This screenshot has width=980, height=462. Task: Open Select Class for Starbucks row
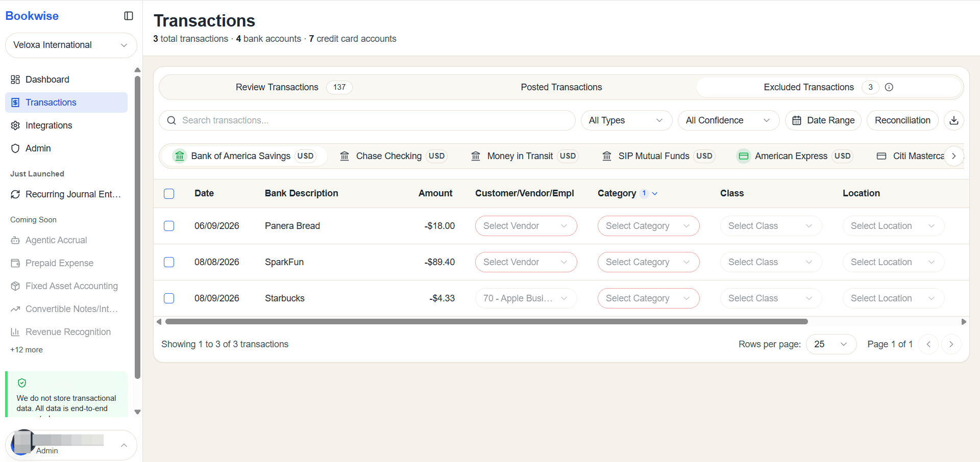coord(771,298)
